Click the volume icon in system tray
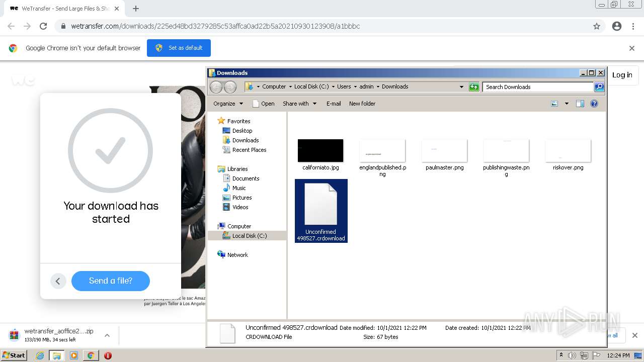The height and width of the screenshot is (362, 644). (x=572, y=355)
